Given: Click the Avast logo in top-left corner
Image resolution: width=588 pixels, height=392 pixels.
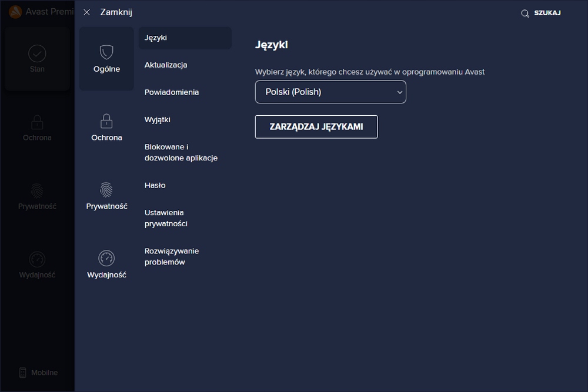Looking at the screenshot, I should (16, 12).
